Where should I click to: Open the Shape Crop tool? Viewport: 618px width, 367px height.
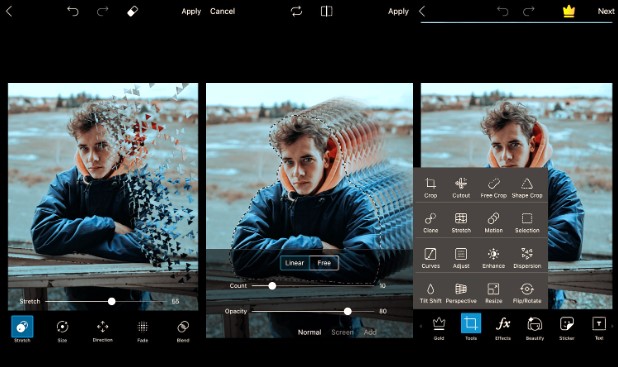point(527,188)
